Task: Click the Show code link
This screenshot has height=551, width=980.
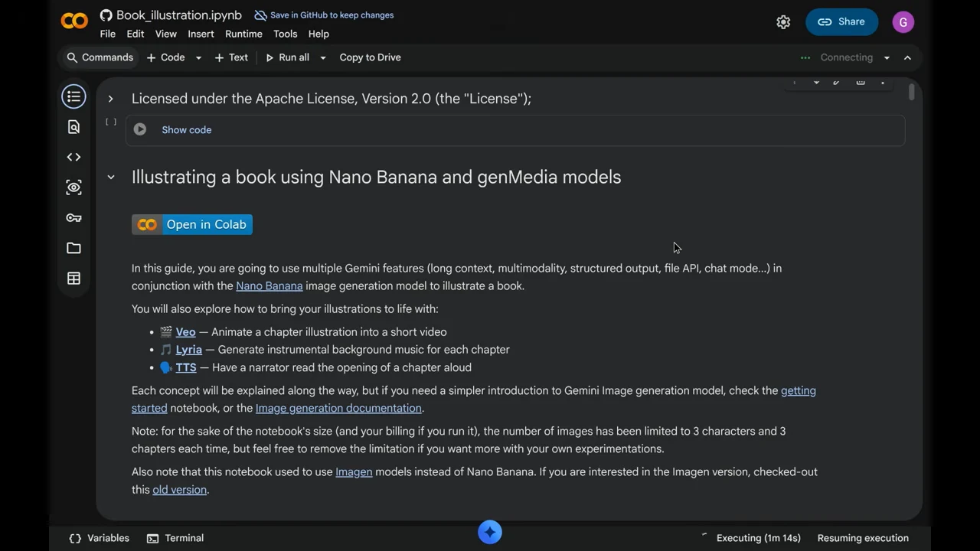Action: coord(187,130)
